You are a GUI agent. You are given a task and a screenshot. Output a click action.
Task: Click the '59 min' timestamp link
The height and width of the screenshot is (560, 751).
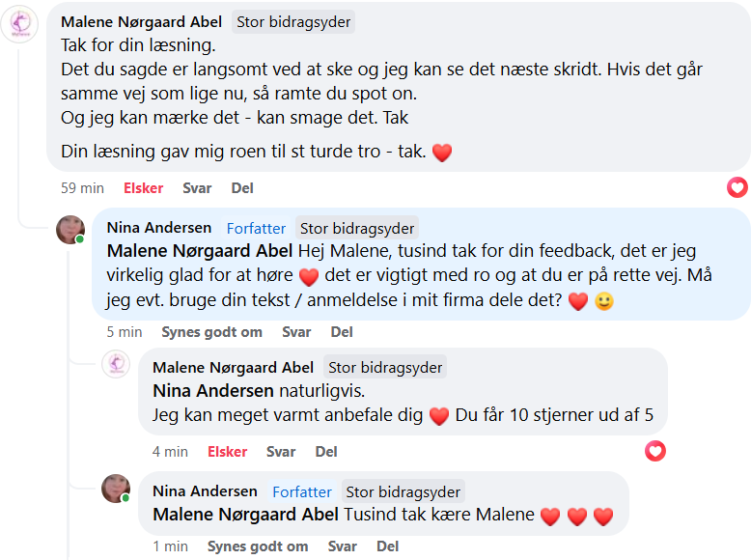click(x=82, y=188)
